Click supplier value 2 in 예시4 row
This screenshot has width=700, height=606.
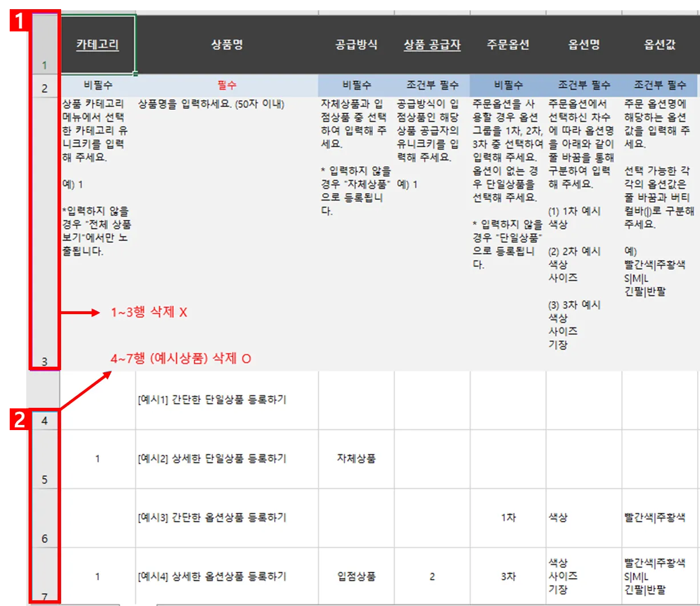click(432, 576)
